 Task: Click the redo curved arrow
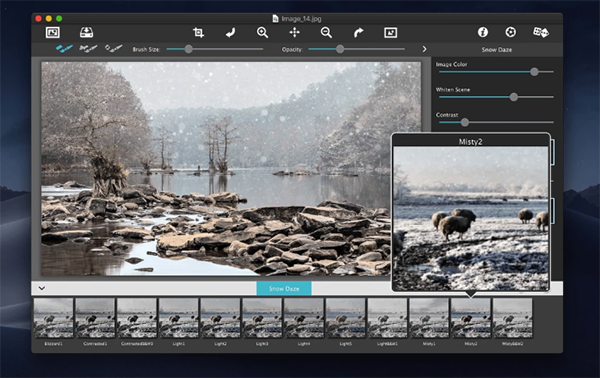tap(358, 33)
